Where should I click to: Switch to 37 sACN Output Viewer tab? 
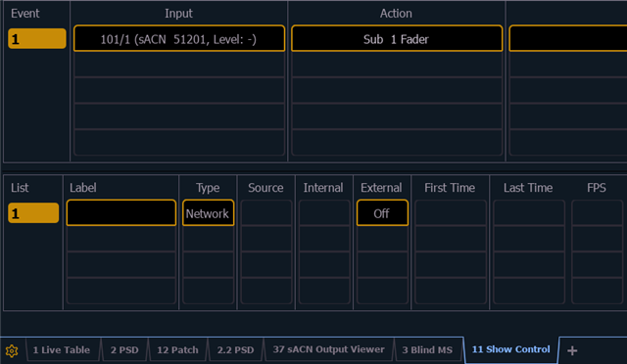pos(329,349)
